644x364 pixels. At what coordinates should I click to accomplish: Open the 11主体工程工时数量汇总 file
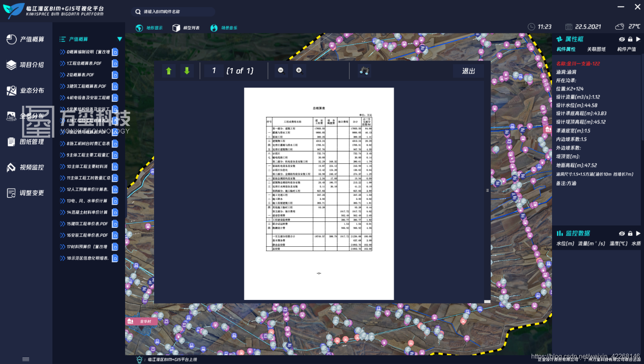click(x=88, y=178)
